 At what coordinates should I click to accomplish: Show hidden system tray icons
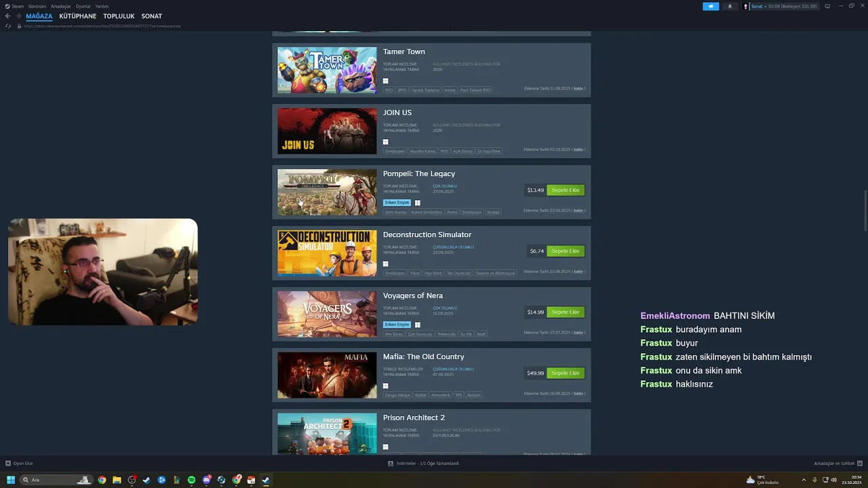click(x=804, y=480)
